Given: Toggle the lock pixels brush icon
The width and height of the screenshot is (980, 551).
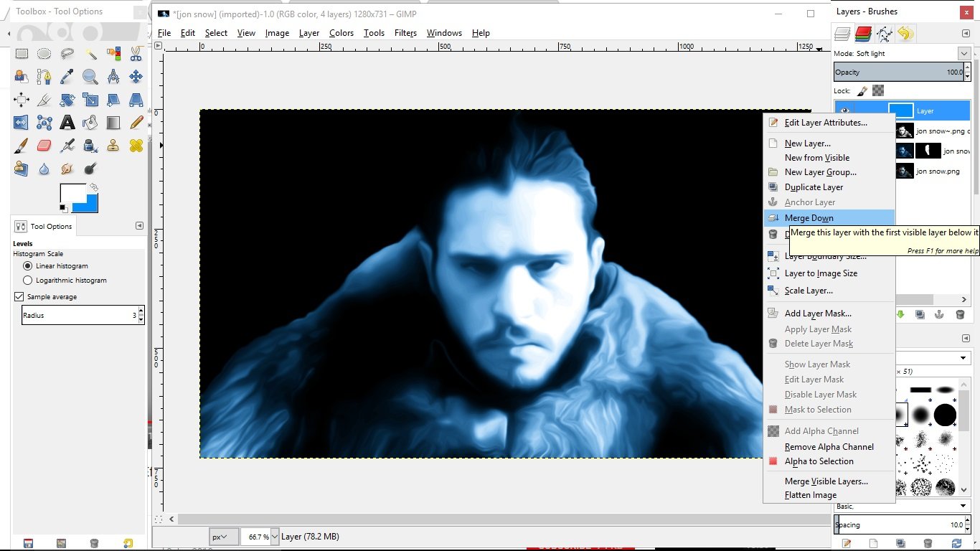Looking at the screenshot, I should (862, 91).
